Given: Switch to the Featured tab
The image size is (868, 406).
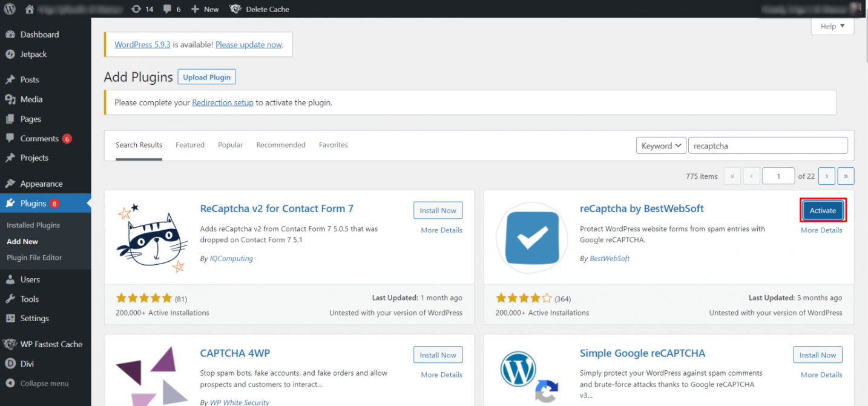Looking at the screenshot, I should 190,145.
